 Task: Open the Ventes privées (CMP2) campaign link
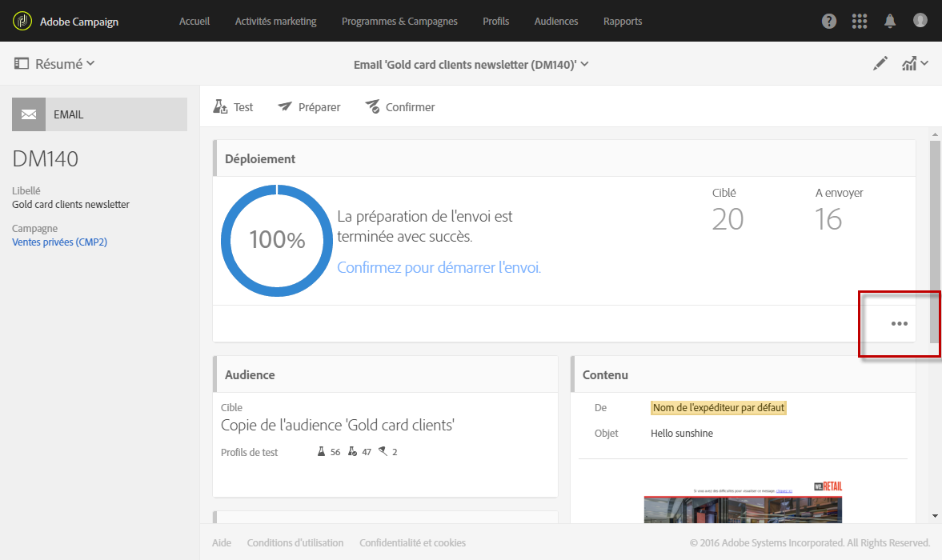click(x=59, y=242)
